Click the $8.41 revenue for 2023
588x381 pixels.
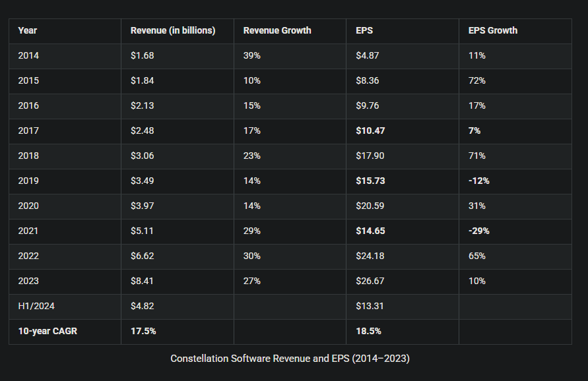pyautogui.click(x=142, y=281)
